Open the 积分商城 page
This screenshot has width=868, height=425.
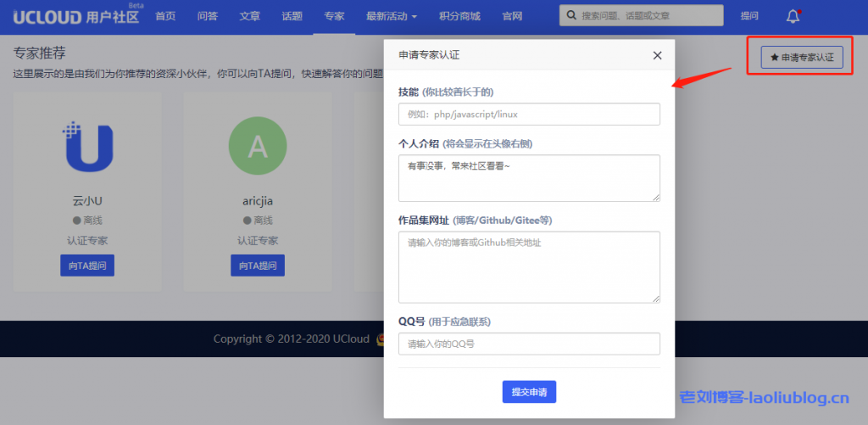click(x=461, y=16)
